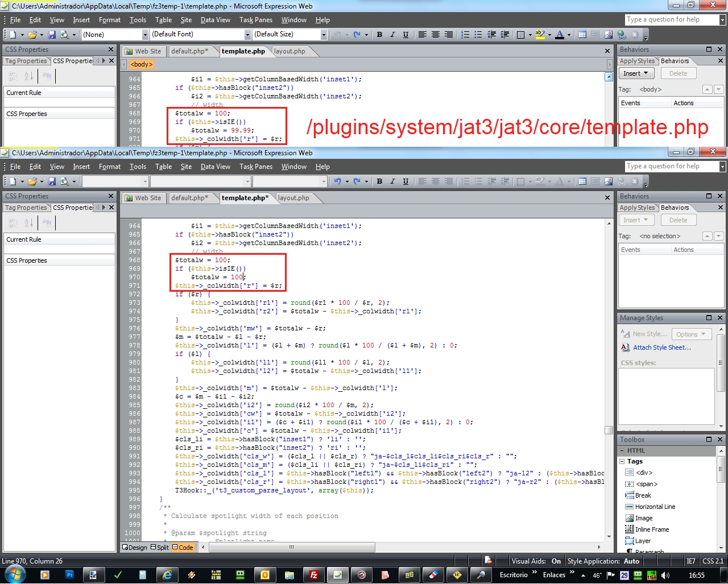The height and width of the screenshot is (584, 728).
Task: Choose the Horizontal Line tag icon
Action: (x=629, y=507)
